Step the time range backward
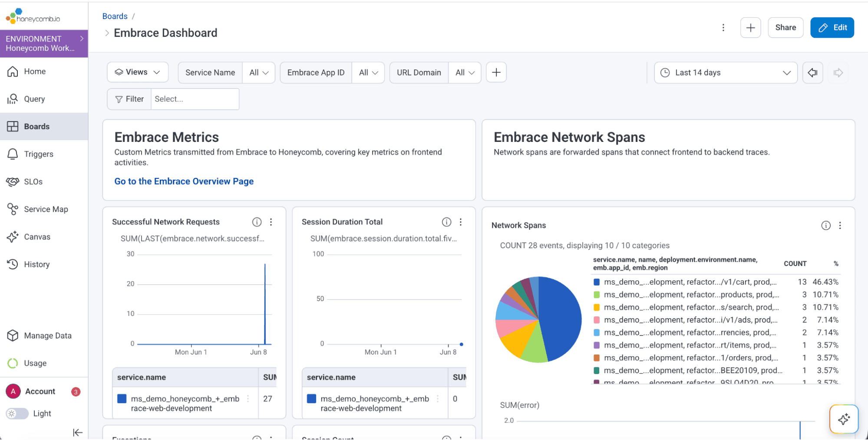Screen dimensions: 868x440 [812, 72]
